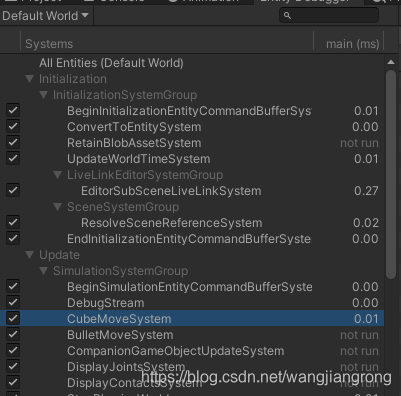The width and height of the screenshot is (401, 396).
Task: Select All Entities (Default World) row
Action: pos(192,63)
